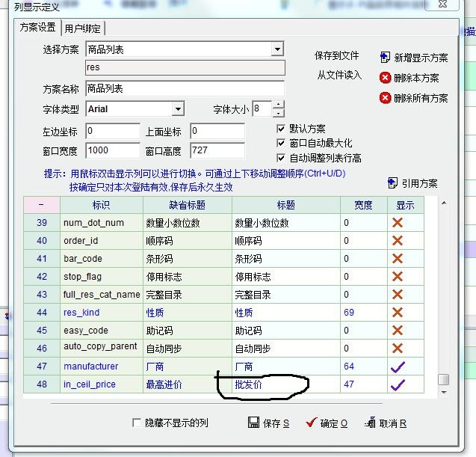Click the red 删除所有方案 icon

[385, 98]
